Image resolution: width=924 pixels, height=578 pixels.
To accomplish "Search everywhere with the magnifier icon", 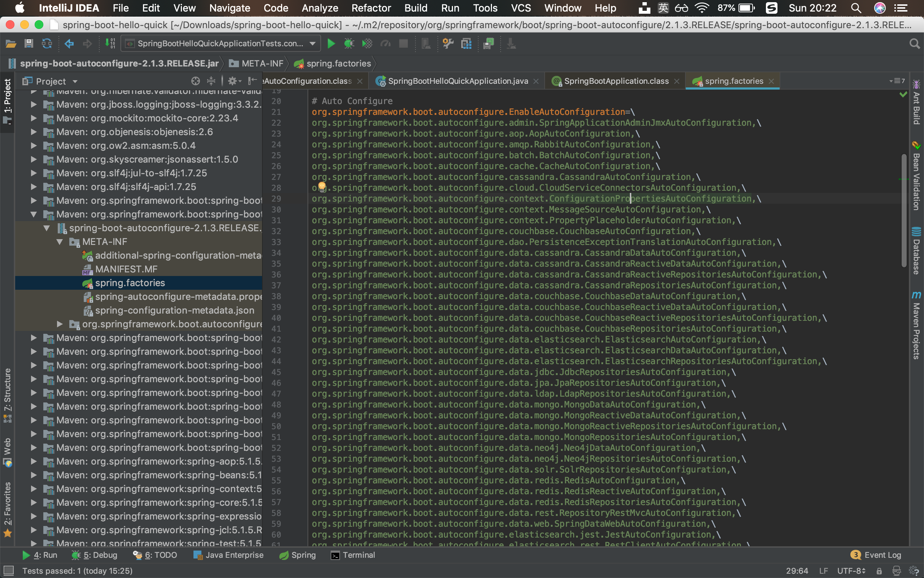I will (914, 44).
